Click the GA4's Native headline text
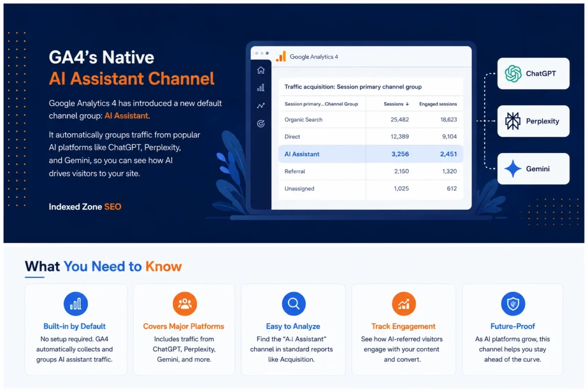 (101, 58)
